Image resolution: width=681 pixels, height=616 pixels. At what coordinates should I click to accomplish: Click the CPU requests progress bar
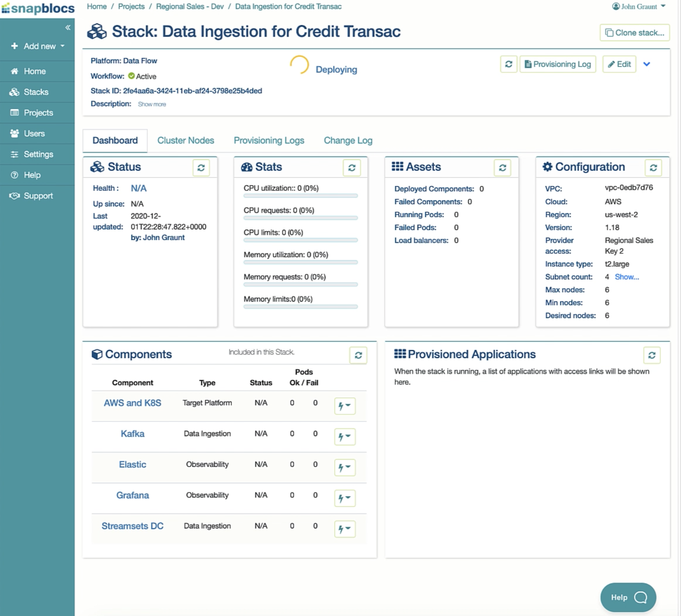point(301,218)
